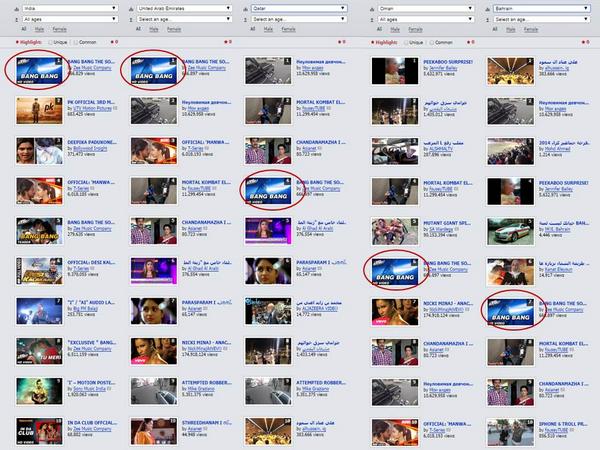Open Sthreedhanam thumbnail in UAE column
The image size is (600, 450).
(x=153, y=432)
